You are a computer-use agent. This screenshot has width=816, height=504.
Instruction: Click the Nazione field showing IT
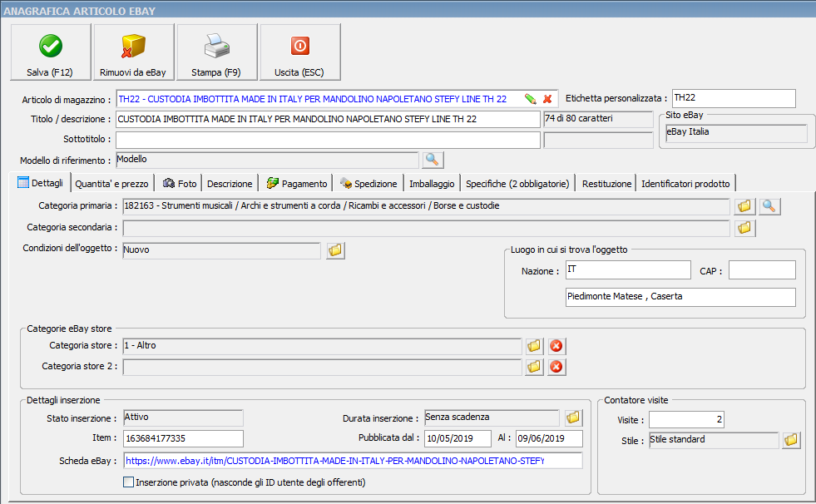coord(628,270)
